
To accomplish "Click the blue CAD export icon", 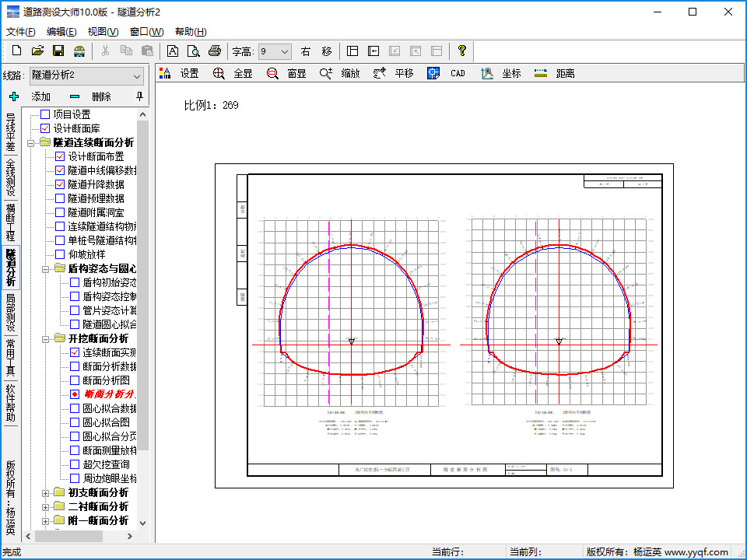I will point(433,73).
